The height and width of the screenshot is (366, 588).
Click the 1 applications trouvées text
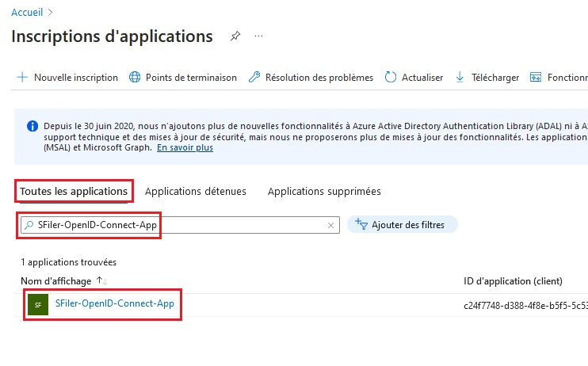point(69,262)
